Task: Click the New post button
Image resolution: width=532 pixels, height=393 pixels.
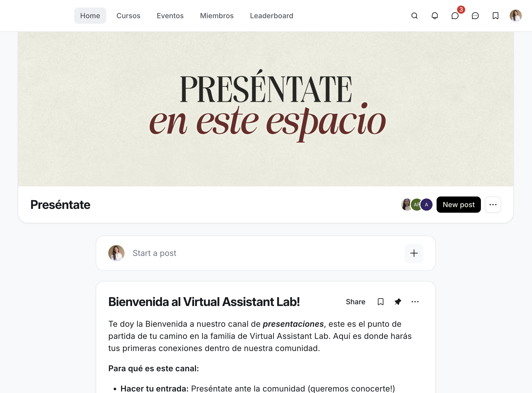Action: click(x=459, y=205)
